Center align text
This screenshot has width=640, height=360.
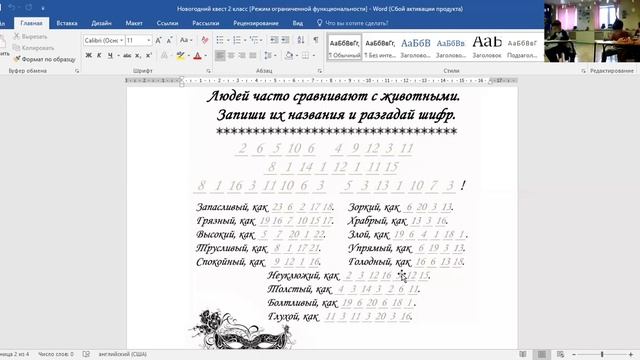click(231, 56)
